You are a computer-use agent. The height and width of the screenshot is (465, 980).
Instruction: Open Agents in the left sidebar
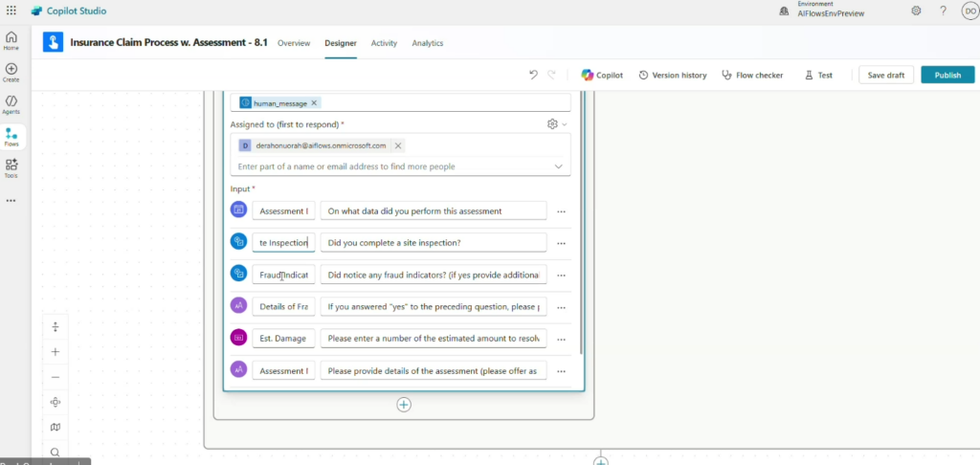[x=11, y=104]
